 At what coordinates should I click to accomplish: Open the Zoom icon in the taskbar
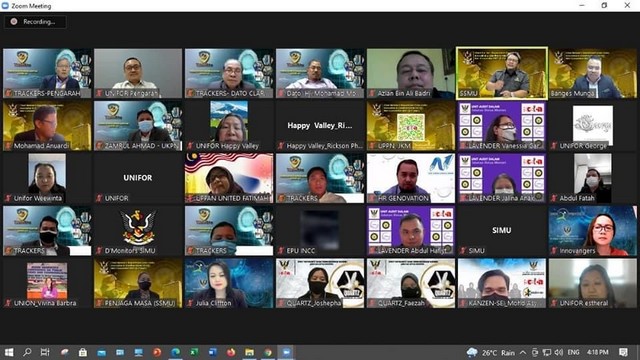pyautogui.click(x=286, y=352)
